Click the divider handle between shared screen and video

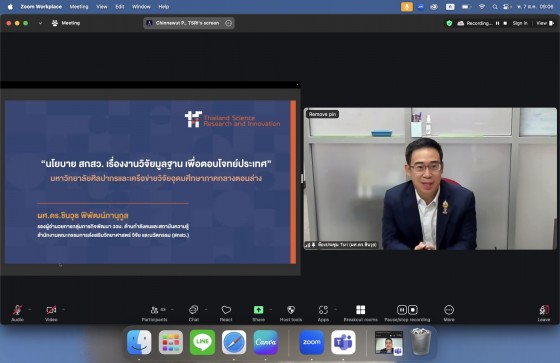tap(302, 178)
